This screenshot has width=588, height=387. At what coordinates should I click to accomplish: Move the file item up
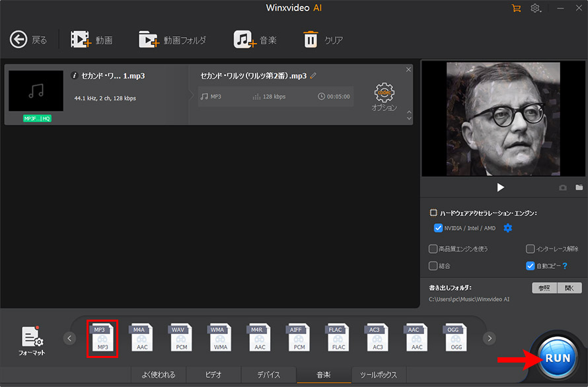pyautogui.click(x=409, y=112)
